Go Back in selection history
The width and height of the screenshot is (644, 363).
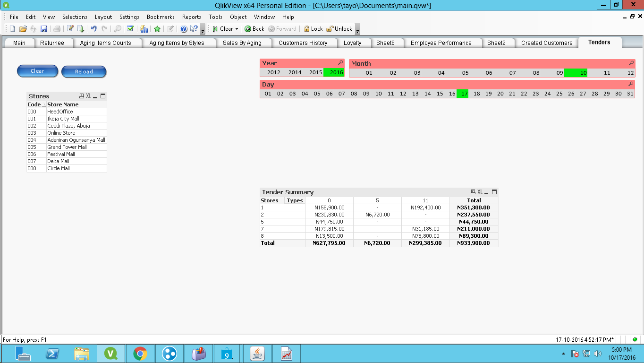pyautogui.click(x=254, y=29)
